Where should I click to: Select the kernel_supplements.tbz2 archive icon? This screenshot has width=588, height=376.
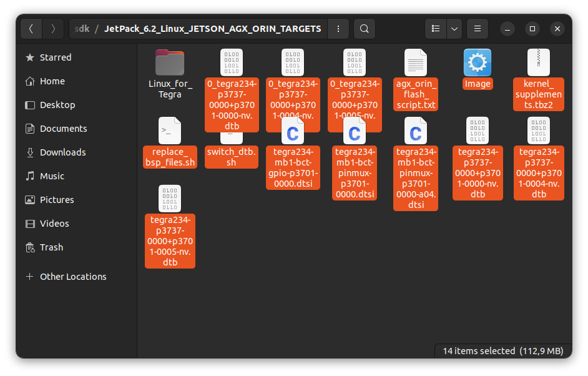click(x=539, y=62)
